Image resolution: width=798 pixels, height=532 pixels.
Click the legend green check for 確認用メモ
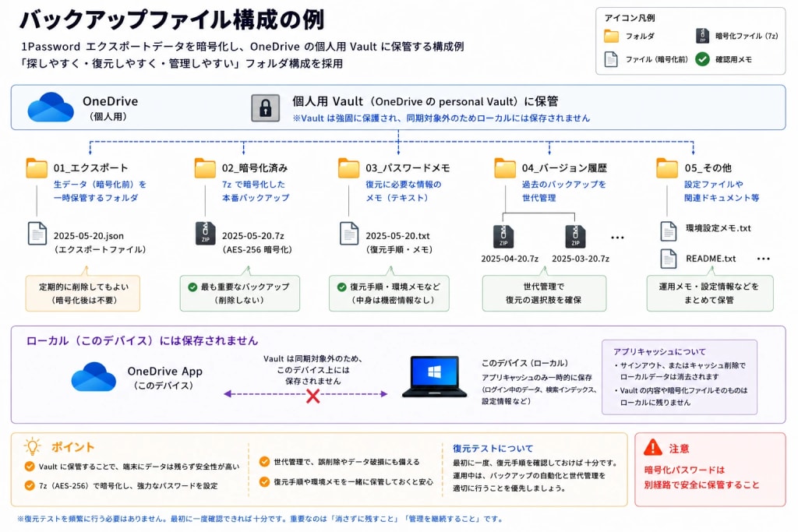(x=702, y=59)
